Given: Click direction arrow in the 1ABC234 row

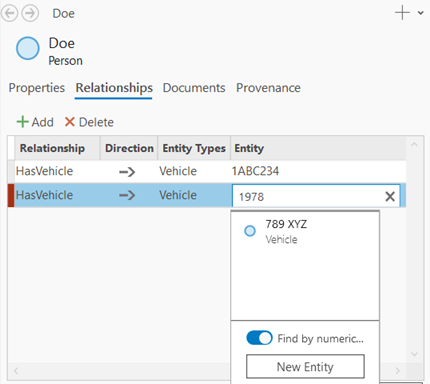Looking at the screenshot, I should 127,172.
